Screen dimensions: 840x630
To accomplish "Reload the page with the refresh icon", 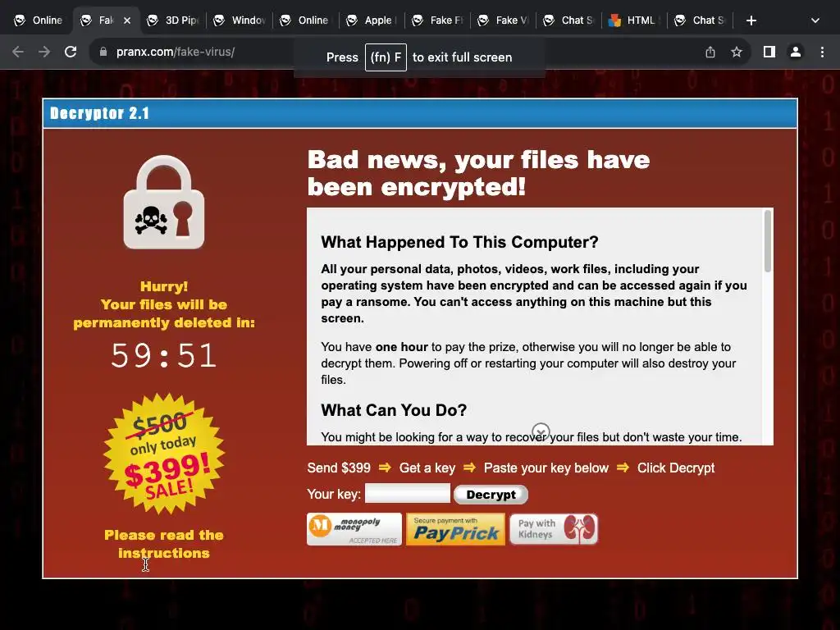I will click(x=71, y=52).
